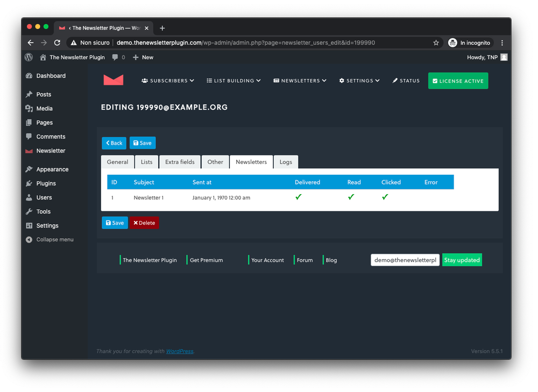Click the Collapse menu arrow icon
Image resolution: width=538 pixels, height=392 pixels.
(x=29, y=239)
